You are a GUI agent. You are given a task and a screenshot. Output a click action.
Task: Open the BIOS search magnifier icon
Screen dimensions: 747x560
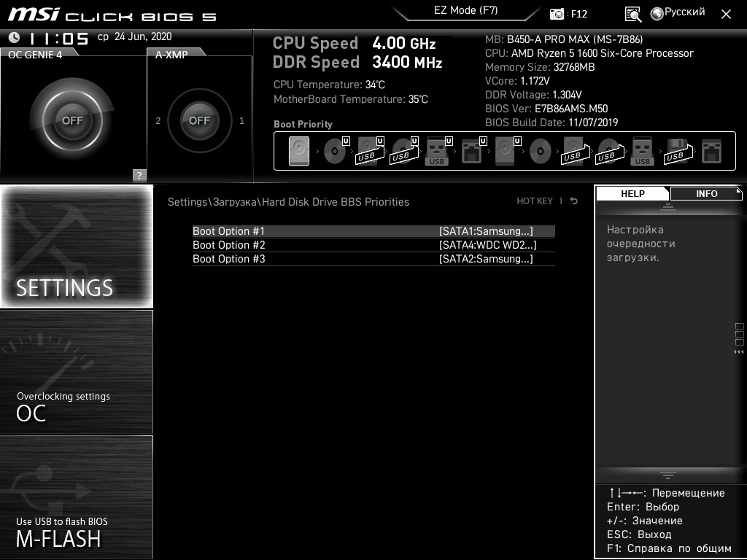click(x=632, y=15)
